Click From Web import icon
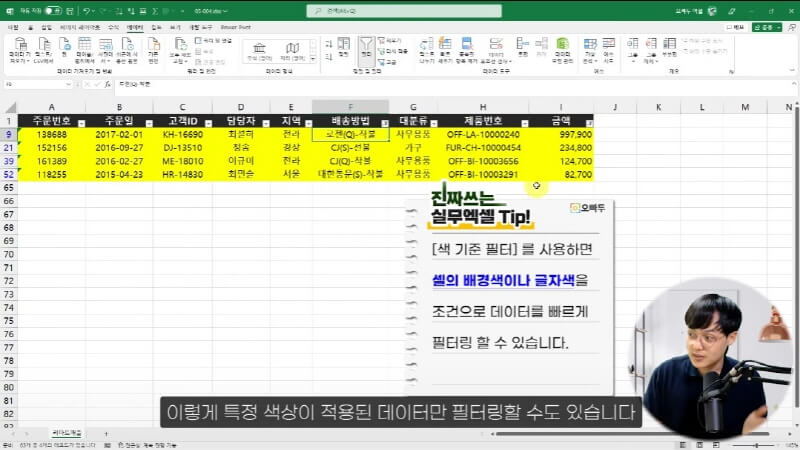The image size is (800, 450). coord(64,47)
